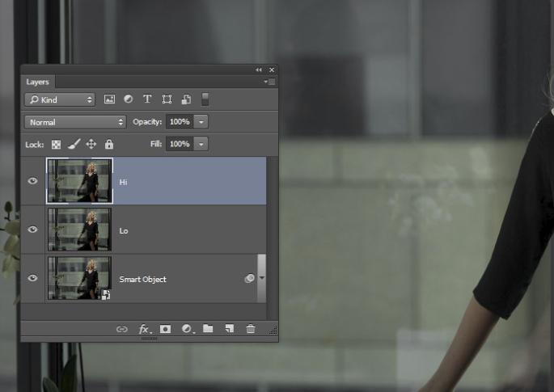This screenshot has height=392, width=554.
Task: Click the type layer filter icon
Action: pos(147,99)
